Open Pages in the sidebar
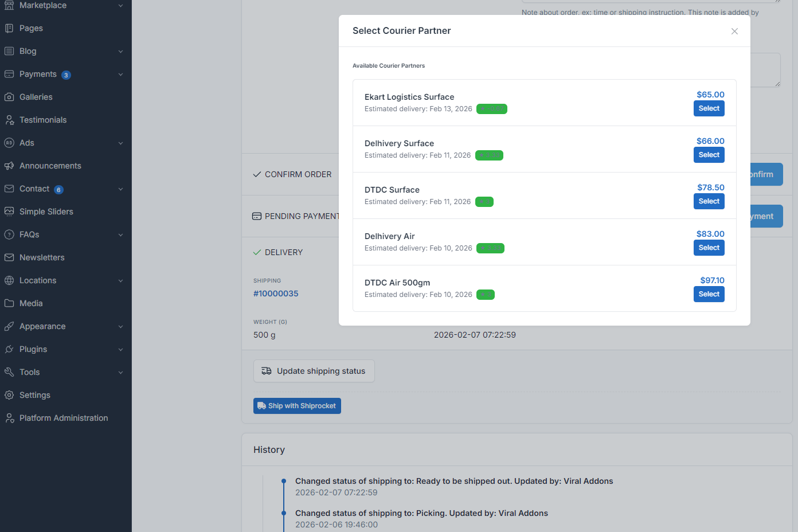 [31, 28]
